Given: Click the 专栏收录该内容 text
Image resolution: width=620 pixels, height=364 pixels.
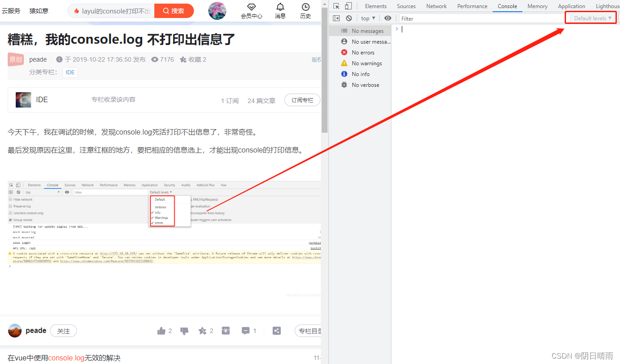Looking at the screenshot, I should (113, 99).
